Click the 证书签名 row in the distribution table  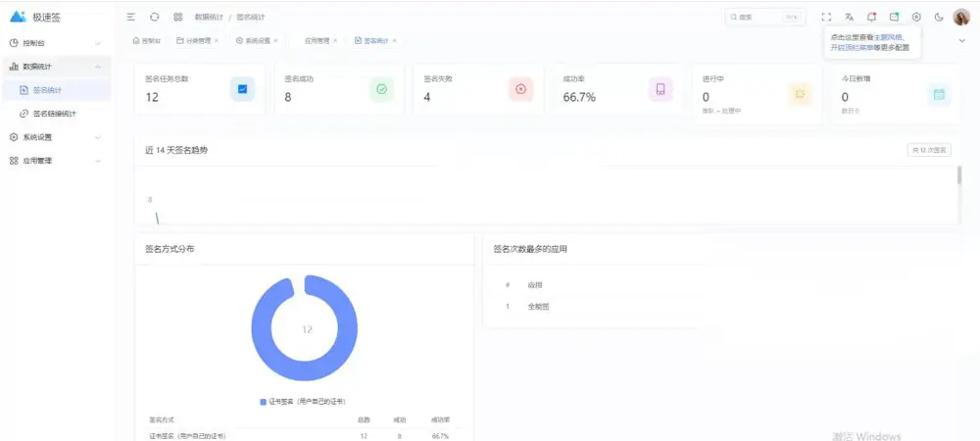click(303, 435)
